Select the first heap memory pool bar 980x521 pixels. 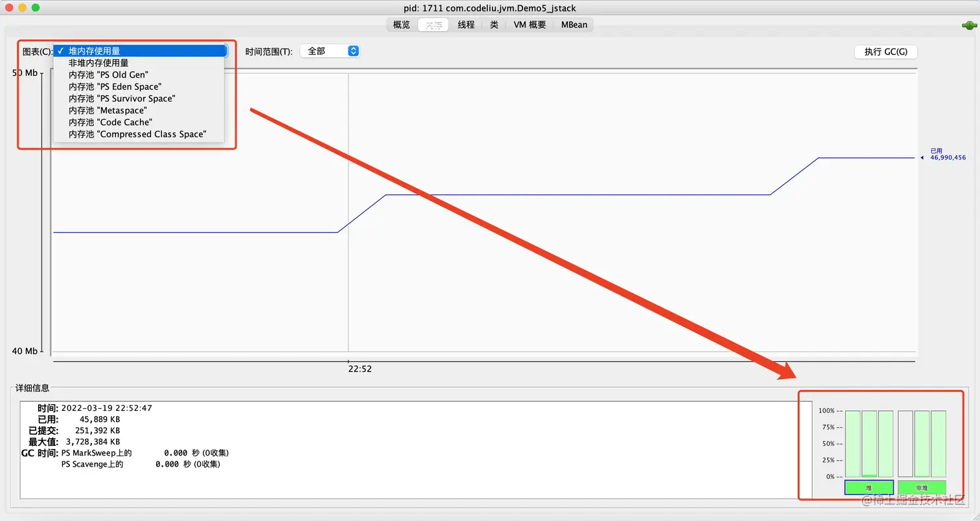pos(853,444)
